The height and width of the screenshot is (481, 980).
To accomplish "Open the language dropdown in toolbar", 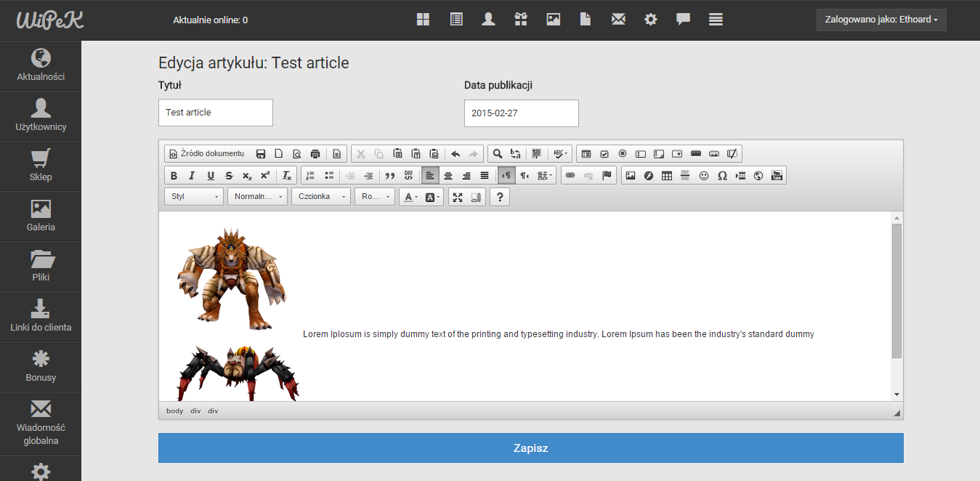I will 545,176.
